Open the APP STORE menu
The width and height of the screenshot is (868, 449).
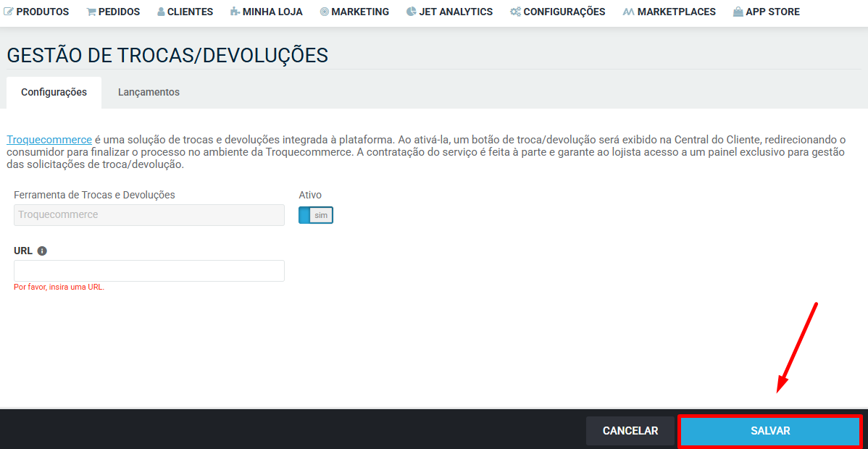click(767, 12)
